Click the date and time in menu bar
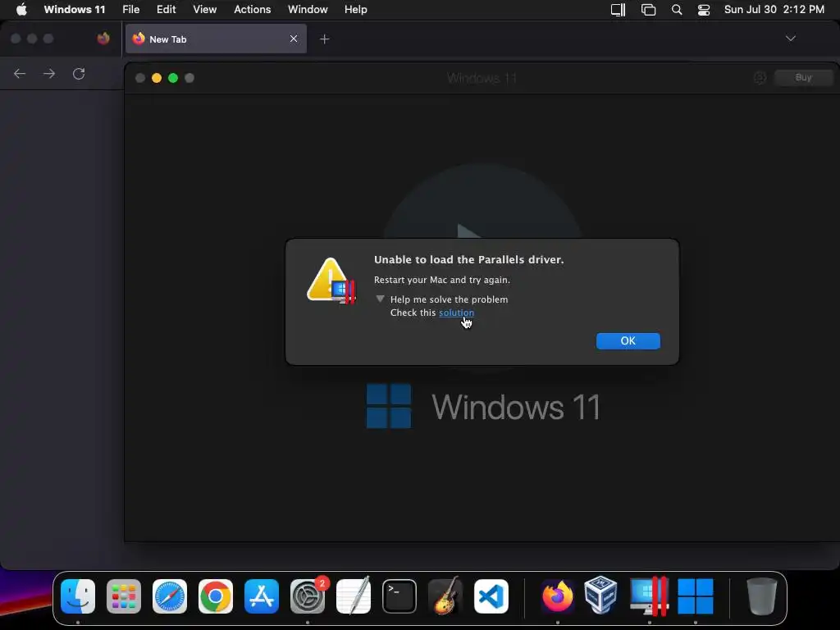840x630 pixels. click(x=774, y=9)
